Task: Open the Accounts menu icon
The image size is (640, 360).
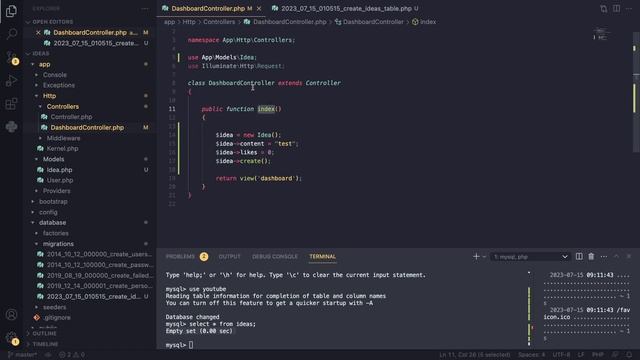Action: coord(11,315)
